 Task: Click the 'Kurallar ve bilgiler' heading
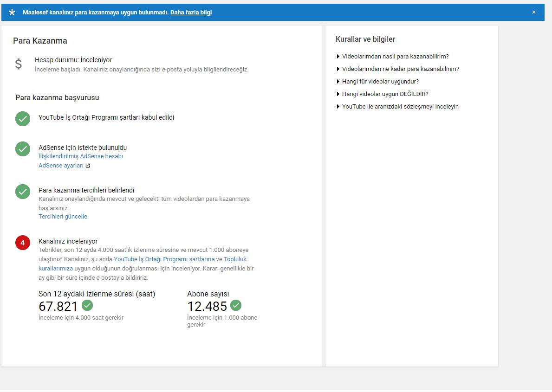coord(365,39)
